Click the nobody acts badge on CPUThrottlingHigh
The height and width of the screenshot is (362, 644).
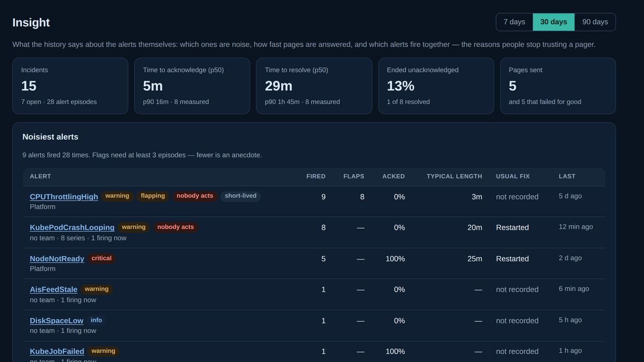tap(195, 196)
